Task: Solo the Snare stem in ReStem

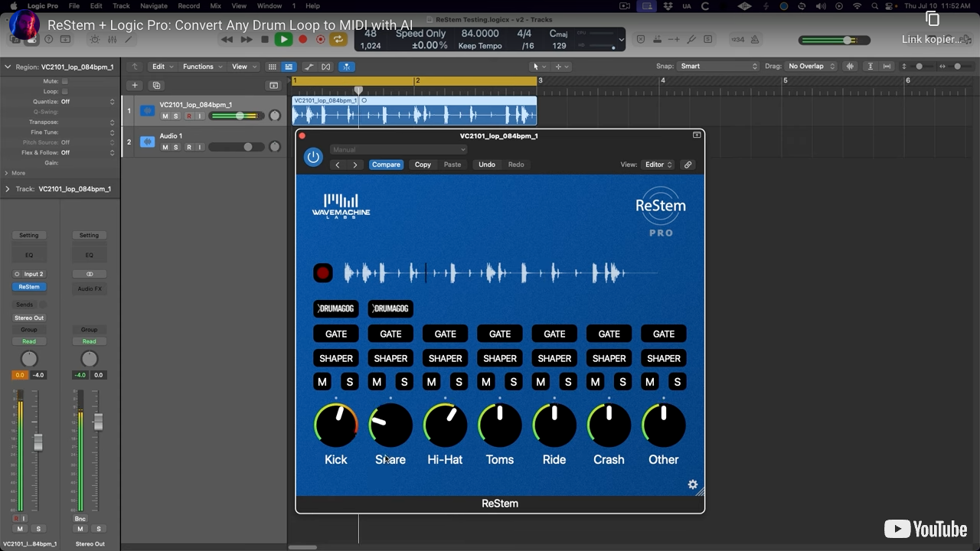Action: 404,382
